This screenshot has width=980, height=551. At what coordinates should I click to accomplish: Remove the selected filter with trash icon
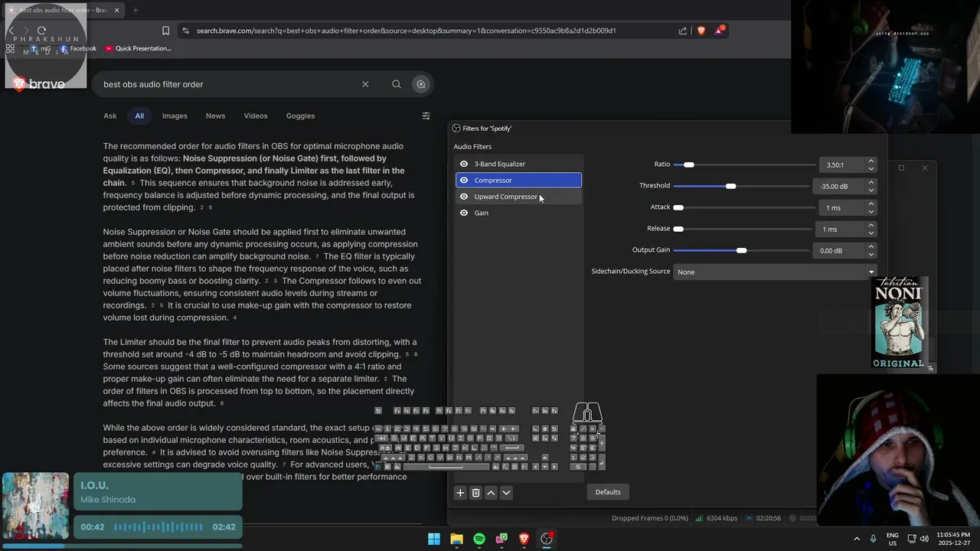(475, 493)
